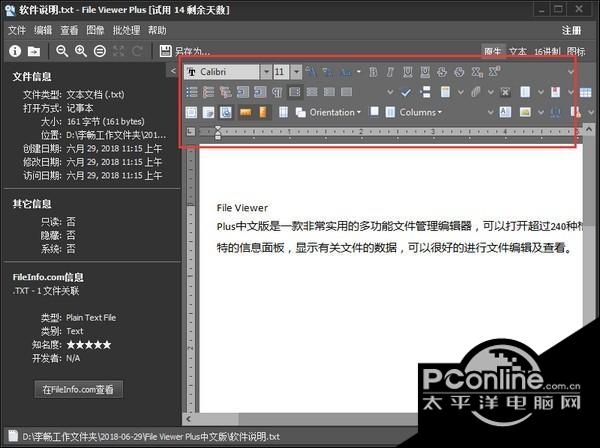The width and height of the screenshot is (600, 448).
Task: Click the zoom in magnifier
Action: pos(81,51)
